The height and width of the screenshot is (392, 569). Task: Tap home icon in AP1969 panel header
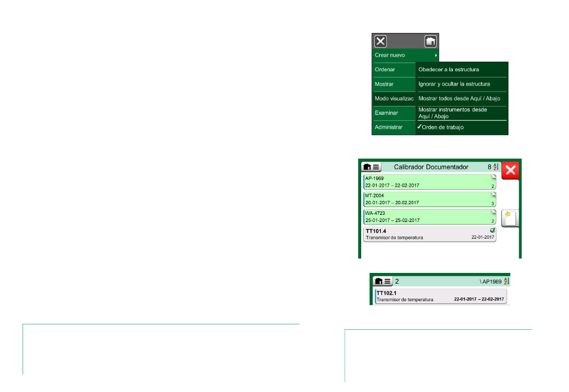379,281
